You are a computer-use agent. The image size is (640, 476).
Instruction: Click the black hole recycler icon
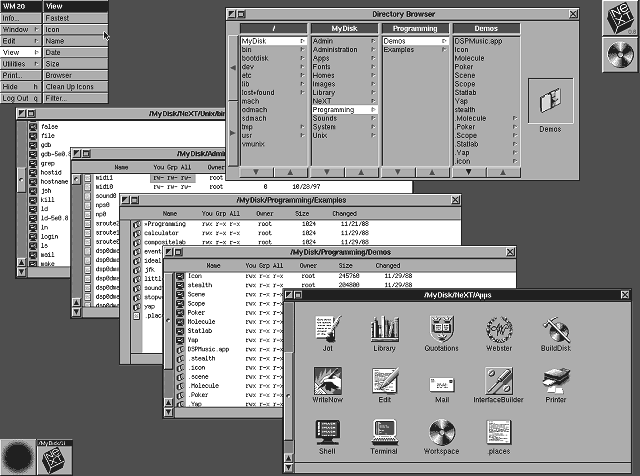click(18, 457)
